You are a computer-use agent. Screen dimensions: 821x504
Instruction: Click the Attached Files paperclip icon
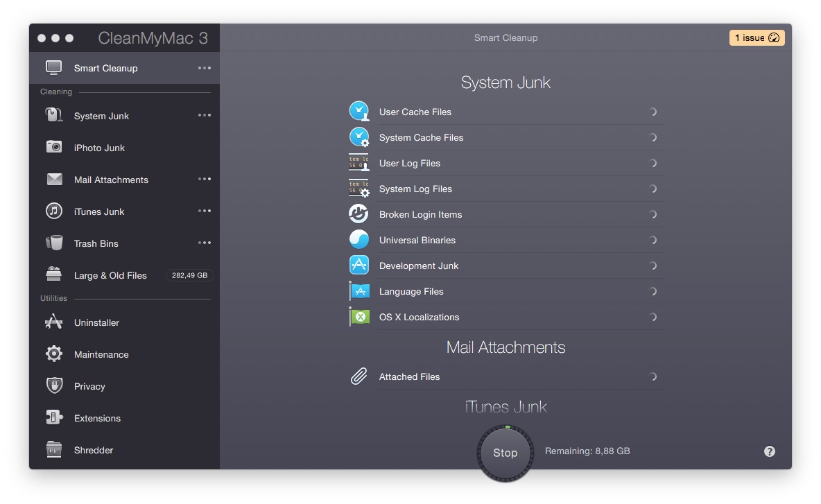pyautogui.click(x=358, y=376)
